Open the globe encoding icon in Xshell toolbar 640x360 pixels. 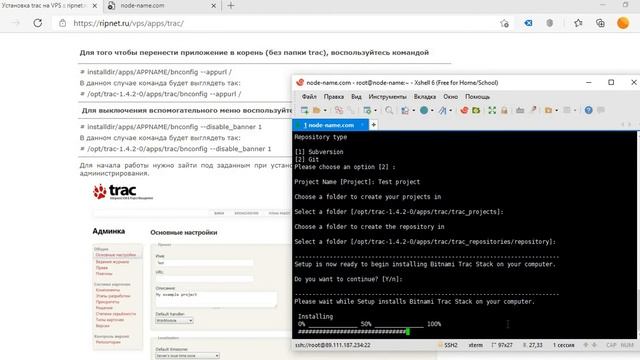(424, 110)
